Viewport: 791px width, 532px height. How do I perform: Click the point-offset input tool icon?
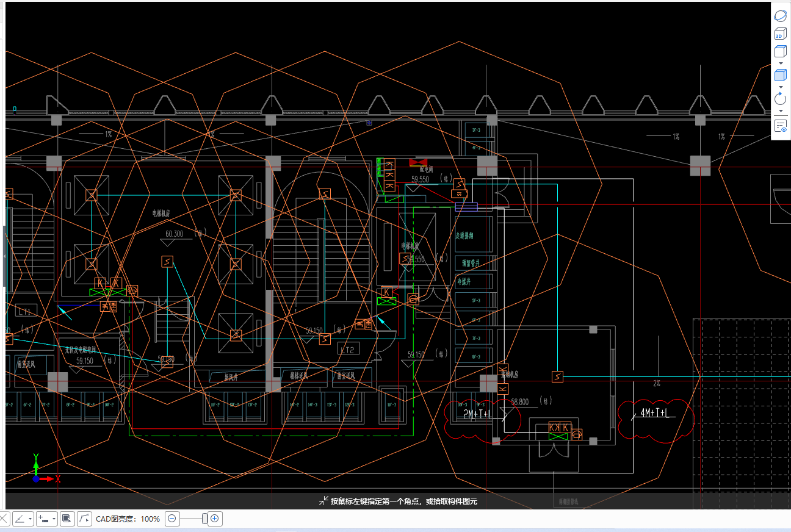43,519
